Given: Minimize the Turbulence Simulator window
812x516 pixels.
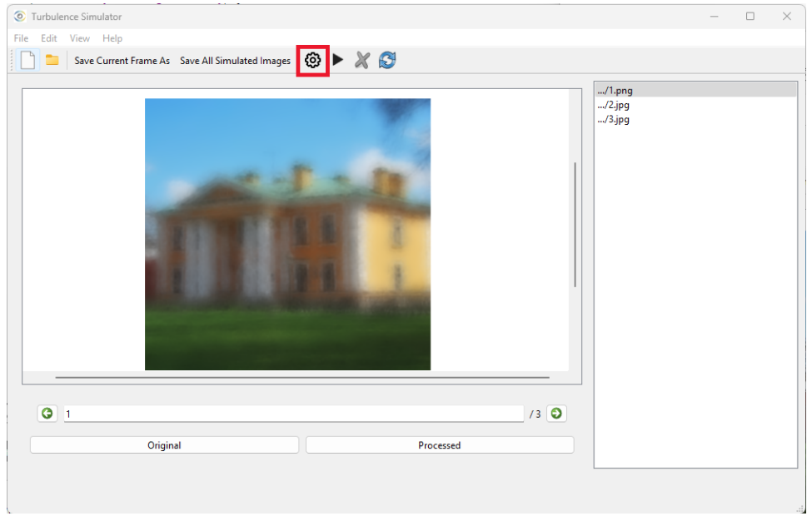Looking at the screenshot, I should [x=714, y=16].
